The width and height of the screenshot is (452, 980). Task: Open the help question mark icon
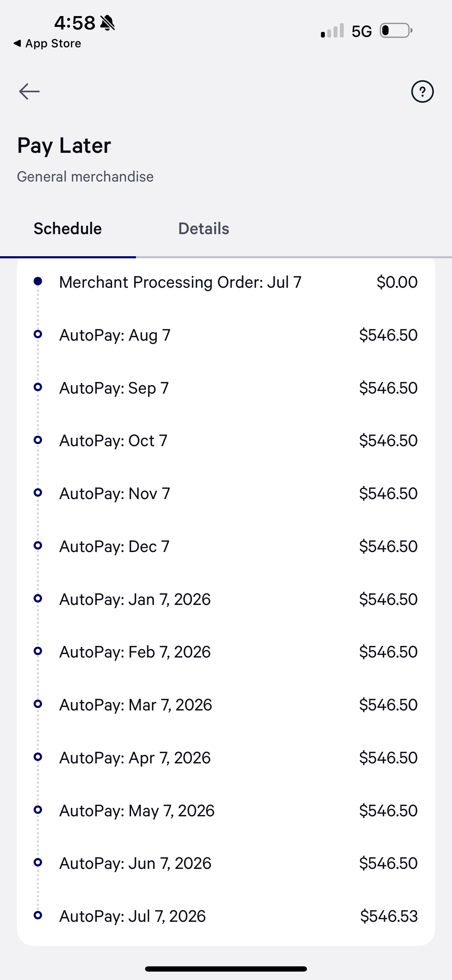click(x=422, y=92)
